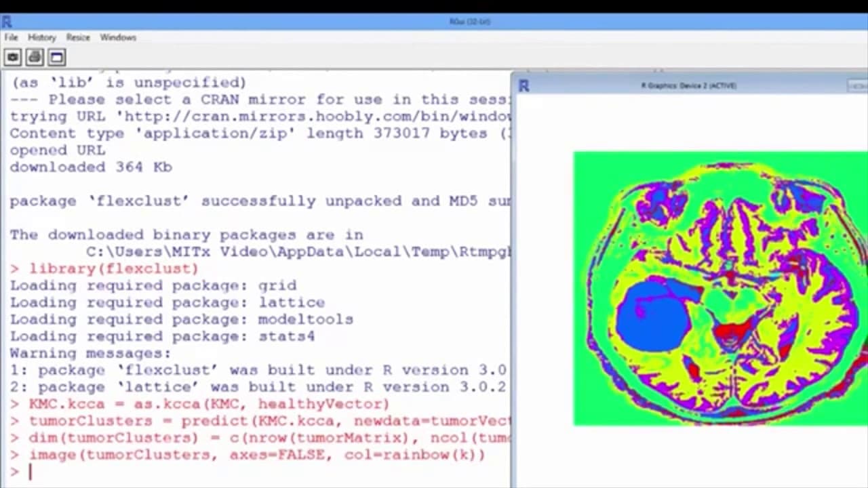Open the Windows menu
868x488 pixels.
coord(118,37)
